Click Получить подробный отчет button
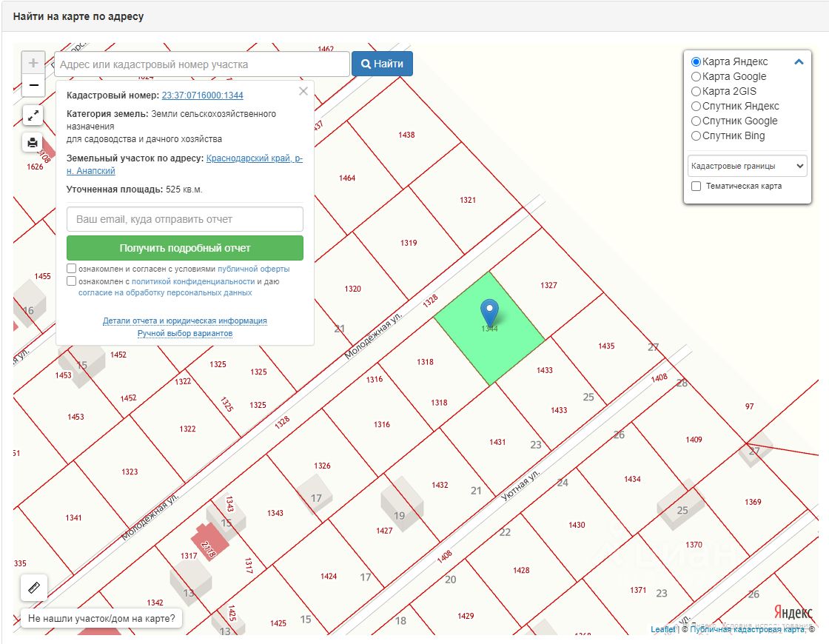Viewport: 829px width, 644px height. point(185,248)
